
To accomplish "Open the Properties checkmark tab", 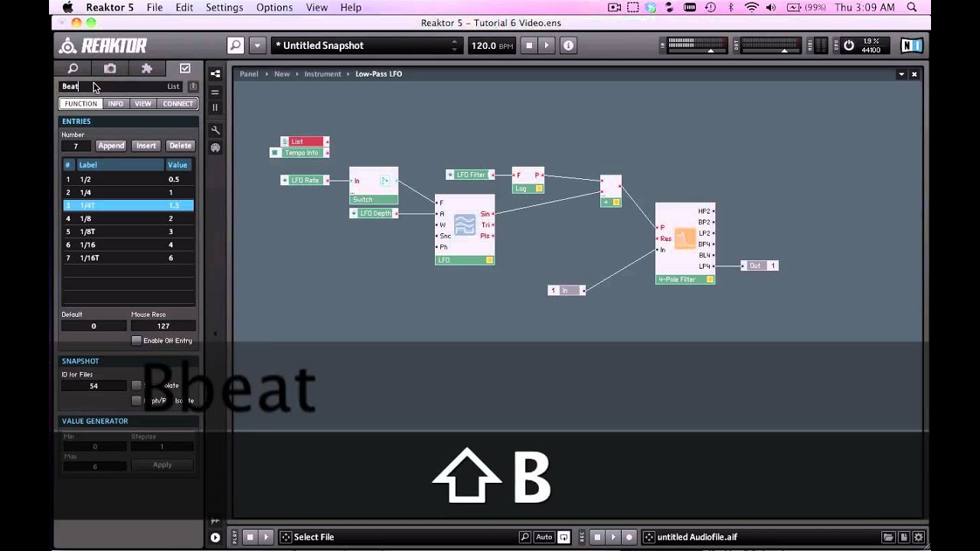I will coord(185,68).
